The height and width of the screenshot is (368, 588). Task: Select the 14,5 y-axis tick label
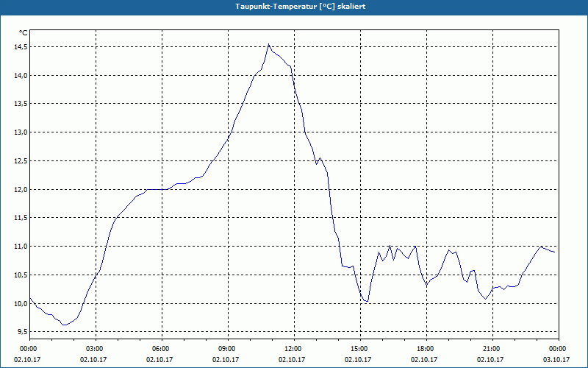[21, 47]
